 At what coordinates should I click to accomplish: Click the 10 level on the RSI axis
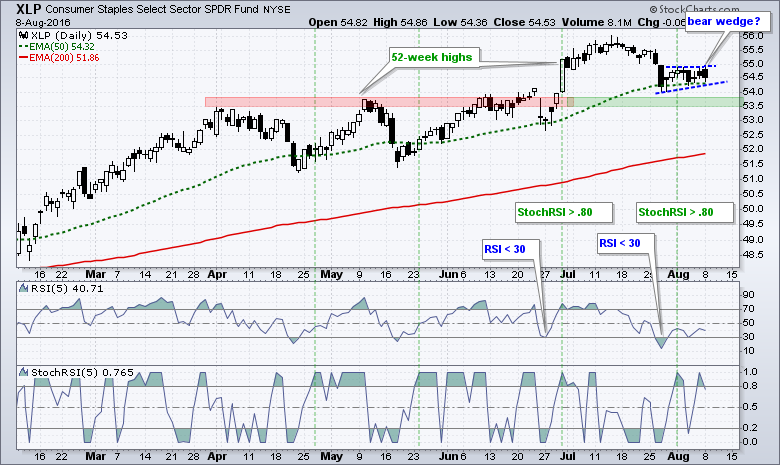click(x=748, y=351)
